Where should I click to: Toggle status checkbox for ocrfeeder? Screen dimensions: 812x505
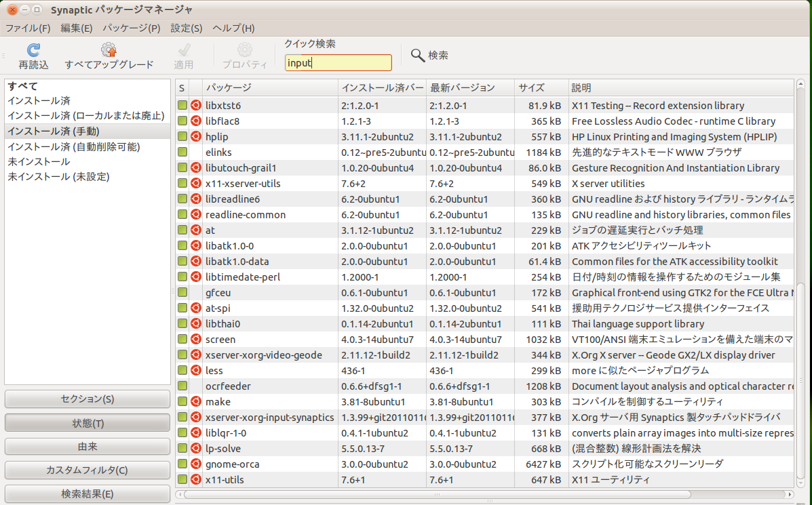tap(182, 386)
